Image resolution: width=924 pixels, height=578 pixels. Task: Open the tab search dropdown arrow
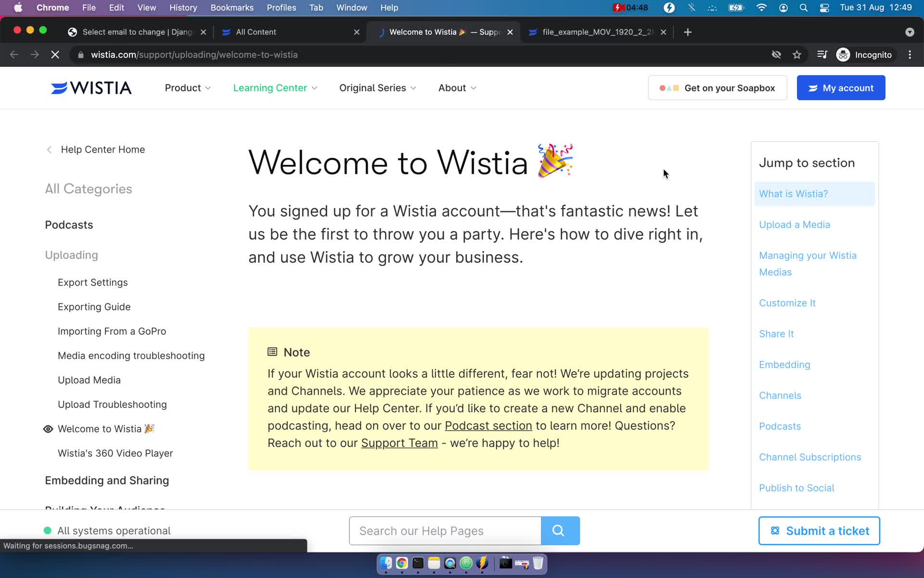pyautogui.click(x=910, y=32)
